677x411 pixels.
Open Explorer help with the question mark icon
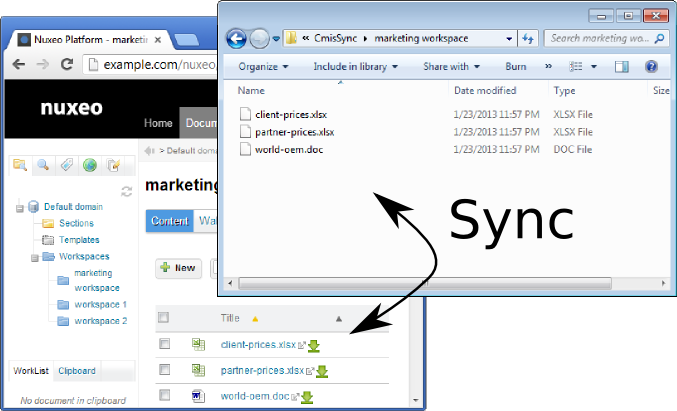point(651,67)
